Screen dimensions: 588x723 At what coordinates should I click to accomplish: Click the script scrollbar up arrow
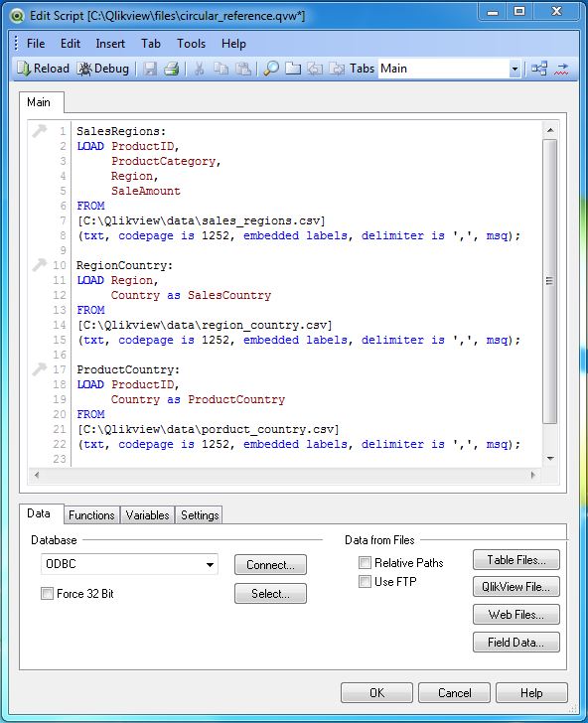pyautogui.click(x=550, y=130)
